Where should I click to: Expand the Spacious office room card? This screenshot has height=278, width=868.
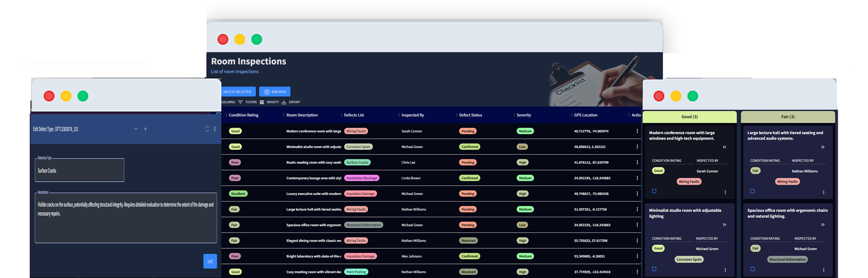pos(823,224)
